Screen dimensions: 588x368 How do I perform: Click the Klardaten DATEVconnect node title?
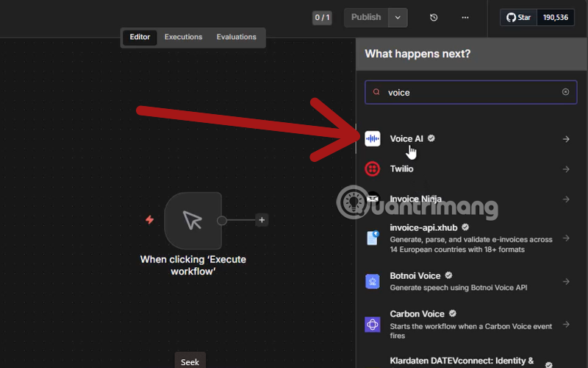click(x=462, y=361)
